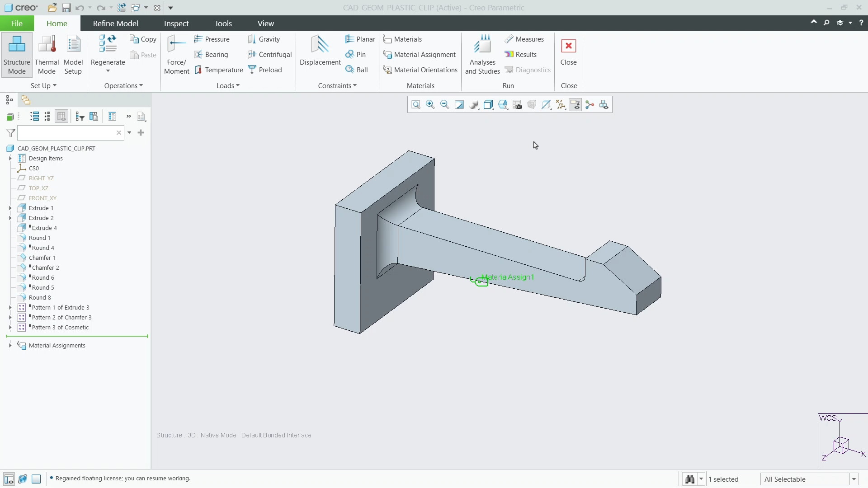
Task: Switch to the Refine Model tab
Action: click(115, 23)
